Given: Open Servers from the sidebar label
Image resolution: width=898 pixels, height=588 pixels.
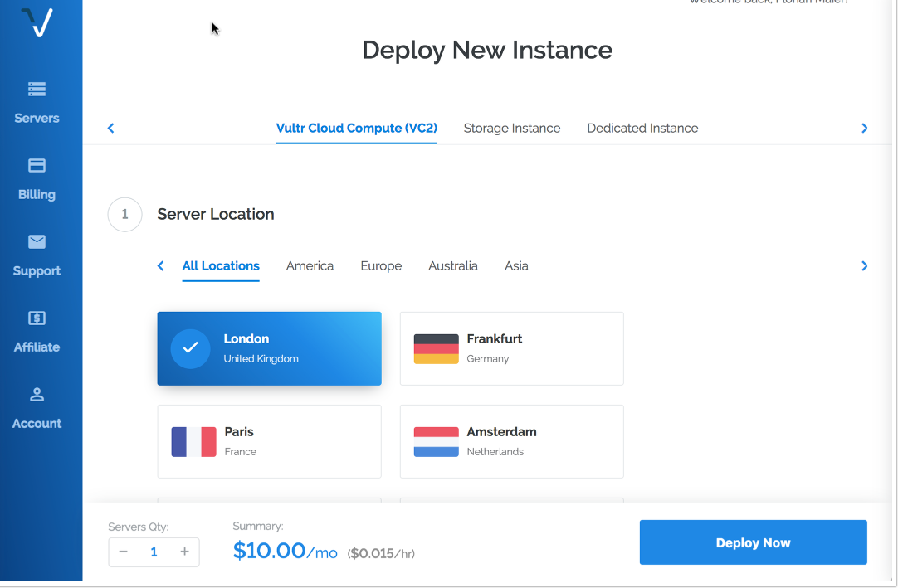Looking at the screenshot, I should pos(37,118).
